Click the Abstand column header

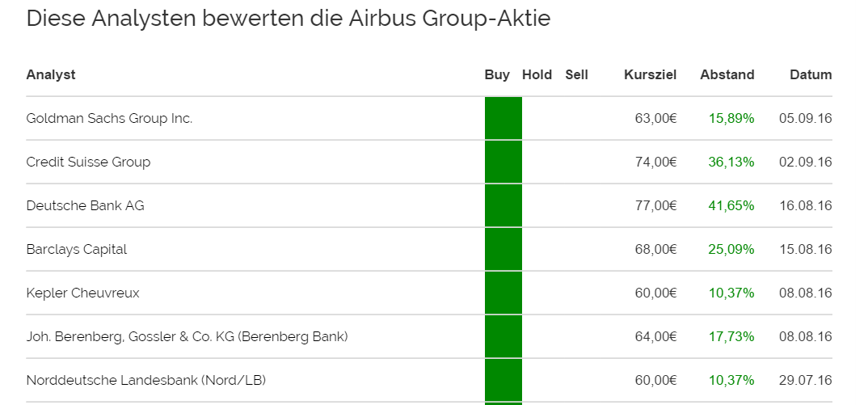click(727, 75)
